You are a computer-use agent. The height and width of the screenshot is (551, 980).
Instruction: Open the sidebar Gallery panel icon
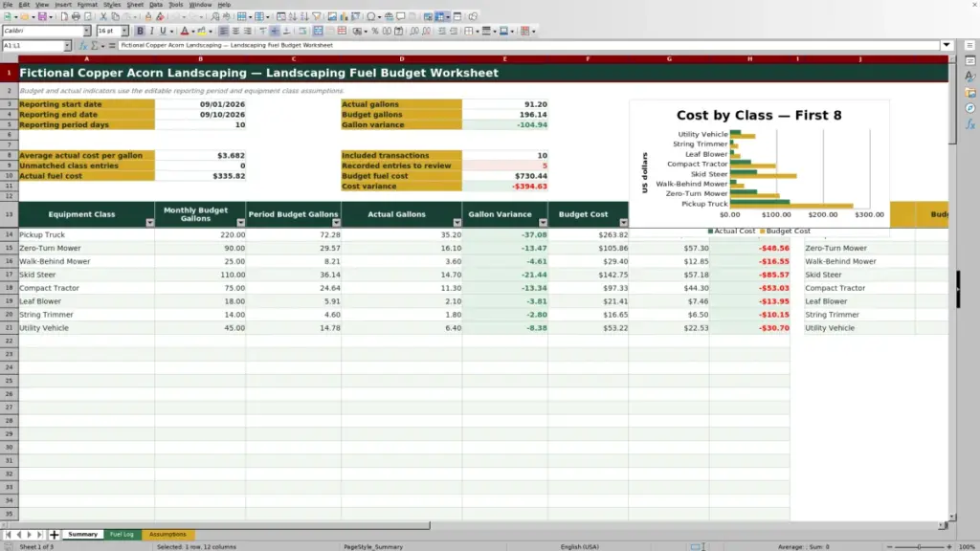coord(970,93)
